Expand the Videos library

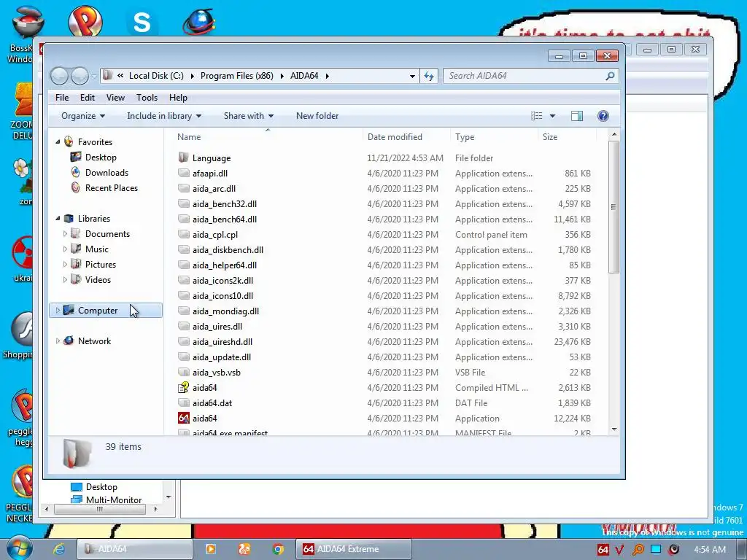point(65,279)
